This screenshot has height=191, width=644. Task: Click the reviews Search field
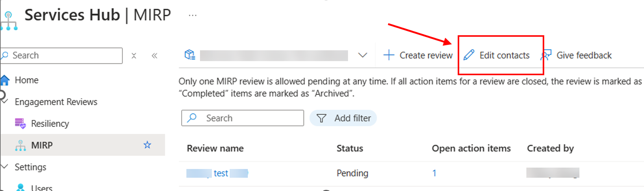[243, 118]
